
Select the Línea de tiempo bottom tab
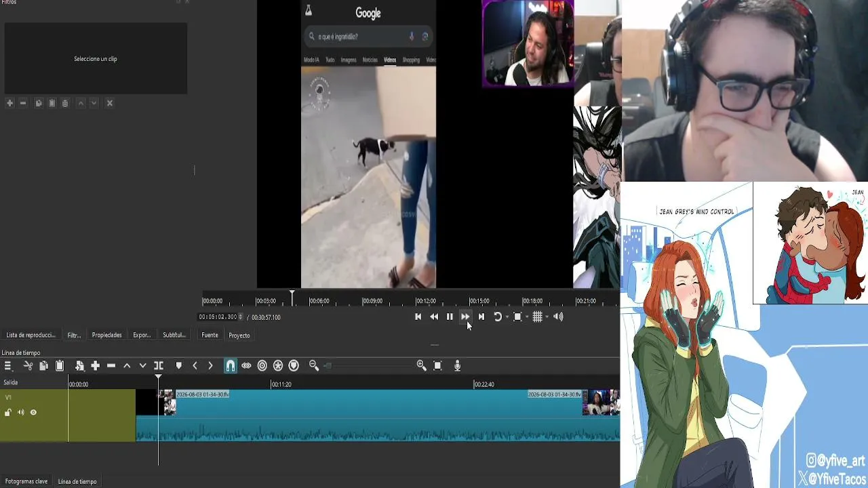(x=77, y=481)
